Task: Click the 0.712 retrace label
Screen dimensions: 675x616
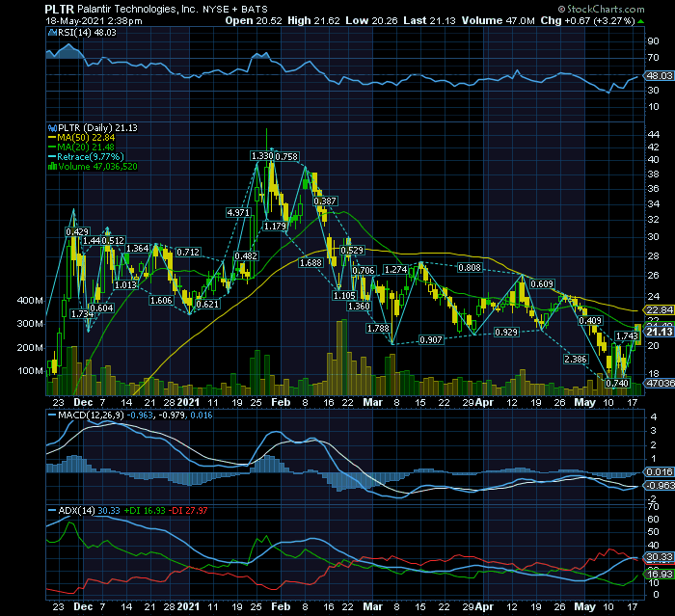Action: tap(188, 252)
